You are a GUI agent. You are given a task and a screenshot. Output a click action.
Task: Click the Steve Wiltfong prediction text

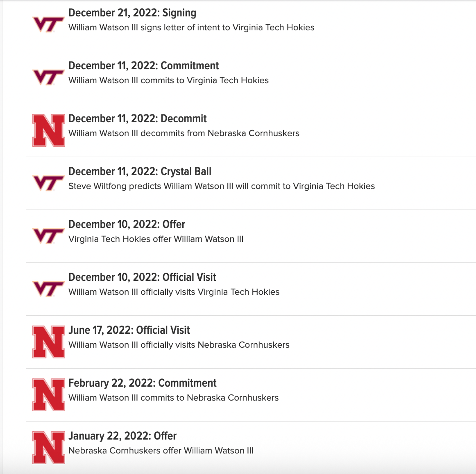click(222, 186)
